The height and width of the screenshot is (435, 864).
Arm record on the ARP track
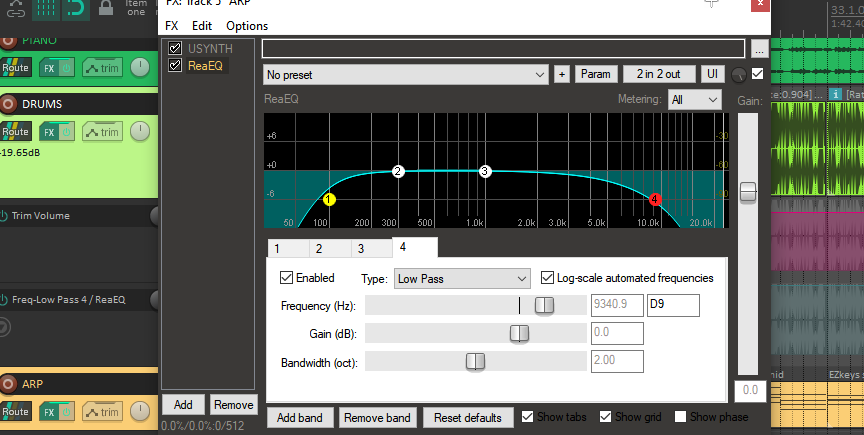tap(7, 384)
